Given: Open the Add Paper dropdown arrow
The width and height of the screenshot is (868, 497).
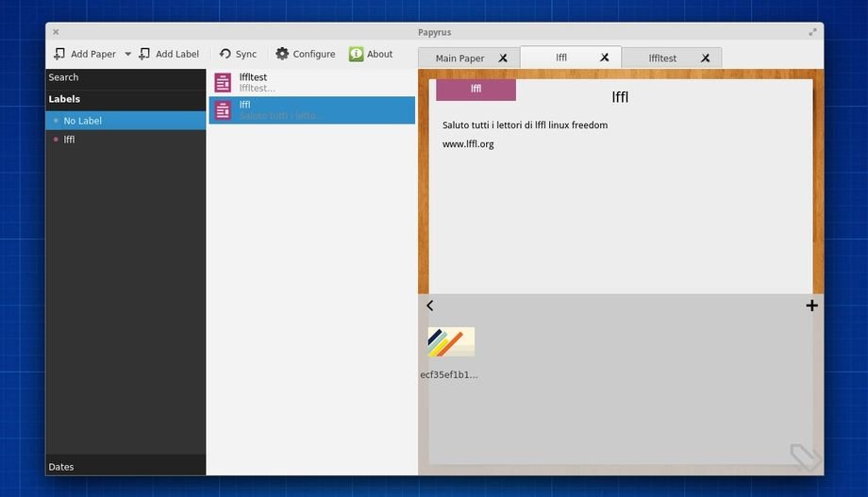Looking at the screenshot, I should (x=127, y=55).
